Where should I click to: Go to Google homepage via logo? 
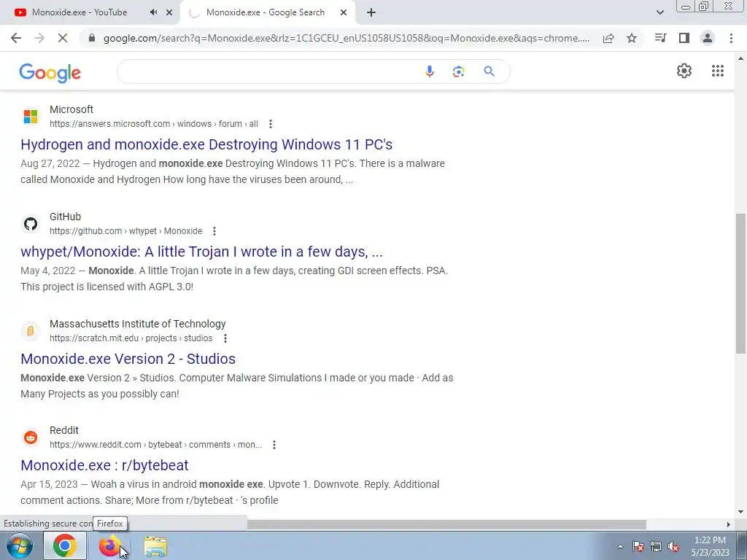point(50,72)
